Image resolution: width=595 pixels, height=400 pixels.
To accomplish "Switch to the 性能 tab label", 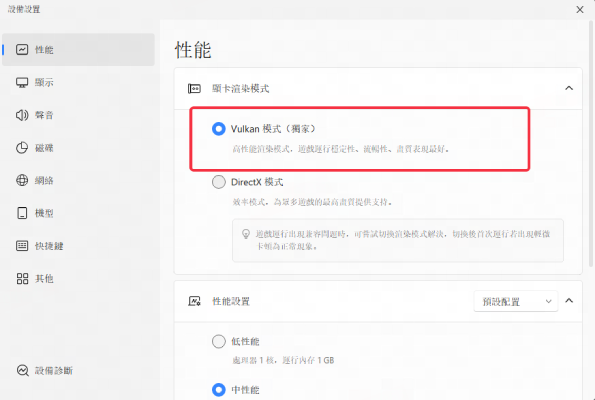I will coord(44,50).
